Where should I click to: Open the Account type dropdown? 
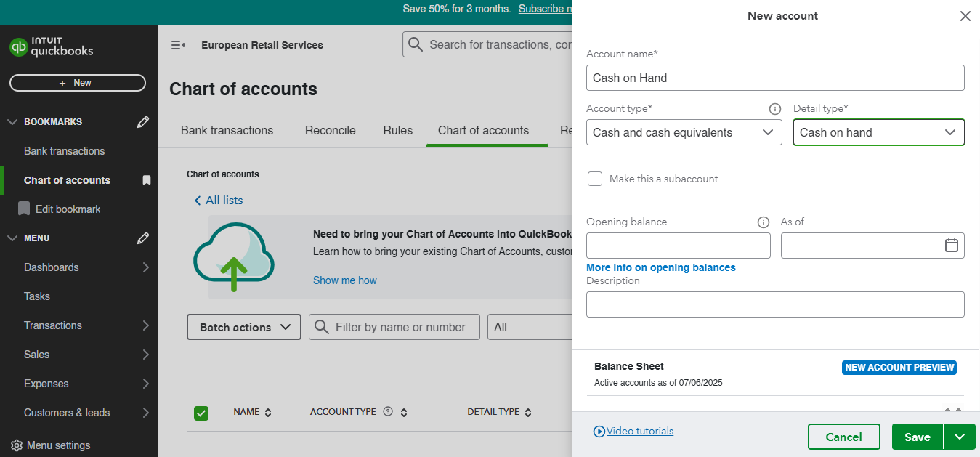coord(684,132)
